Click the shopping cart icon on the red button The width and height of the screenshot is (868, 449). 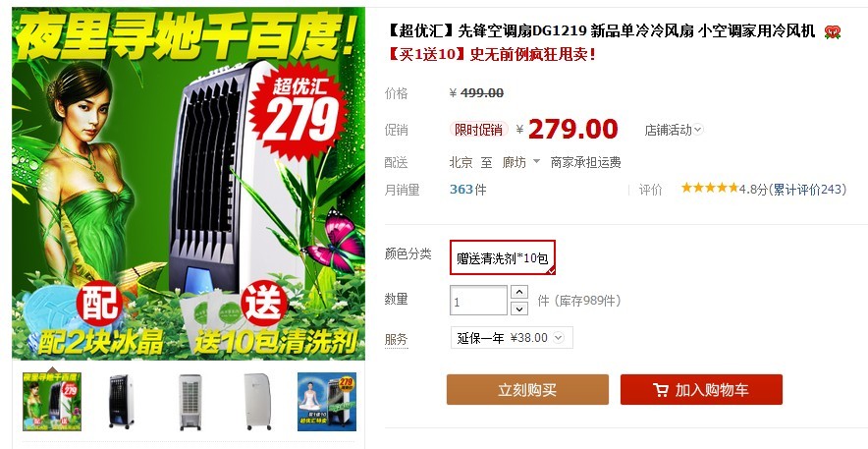(661, 390)
